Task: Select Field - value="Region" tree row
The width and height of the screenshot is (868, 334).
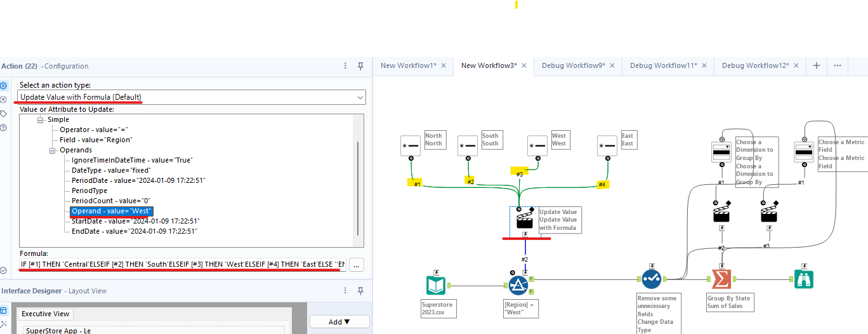Action: click(96, 140)
